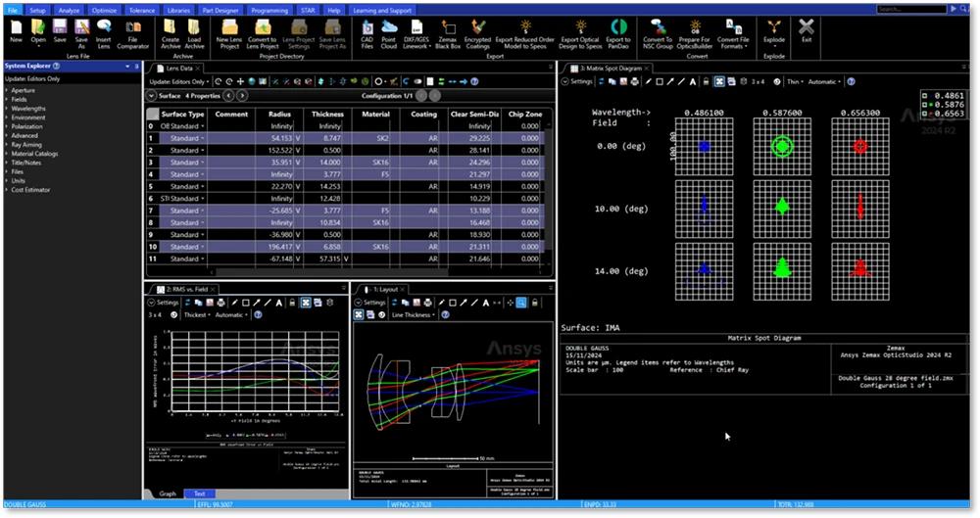
Task: Open the Libraries ribbon tab
Action: coord(178,10)
